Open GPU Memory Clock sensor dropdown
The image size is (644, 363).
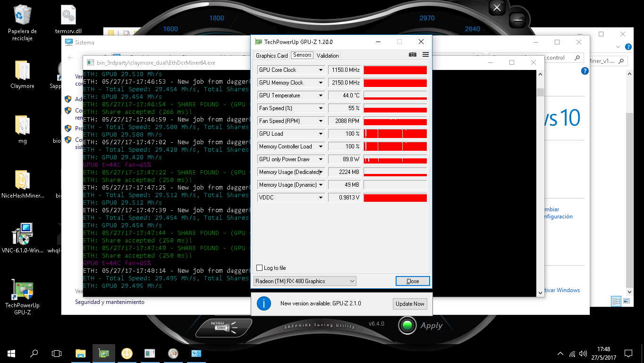click(x=321, y=83)
